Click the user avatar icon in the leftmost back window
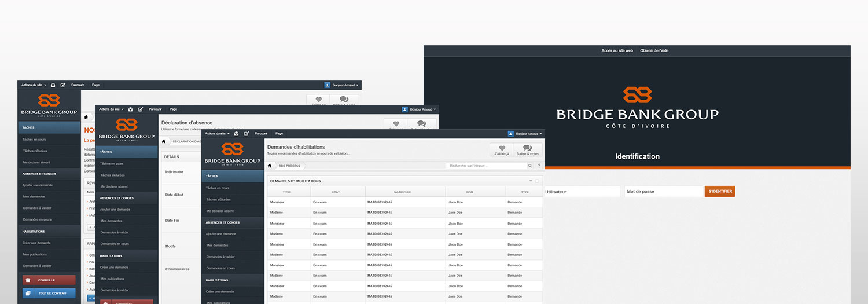The image size is (868, 304). point(328,85)
